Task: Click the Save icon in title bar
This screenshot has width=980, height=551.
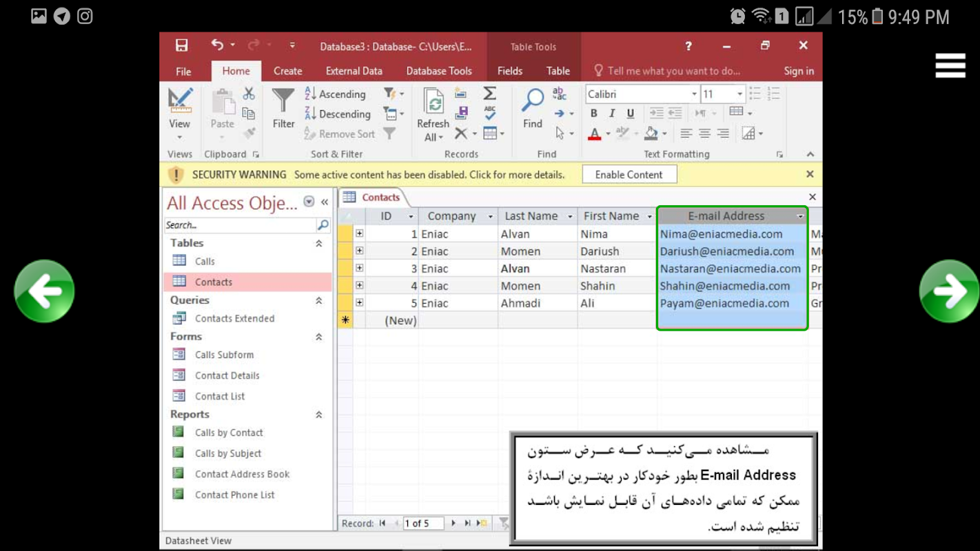Action: 181,45
